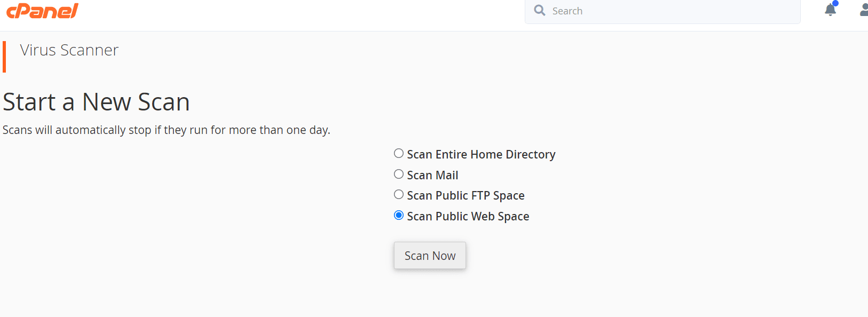The height and width of the screenshot is (317, 868).
Task: Click the selected Scan Public Web Space radio
Action: pos(399,216)
